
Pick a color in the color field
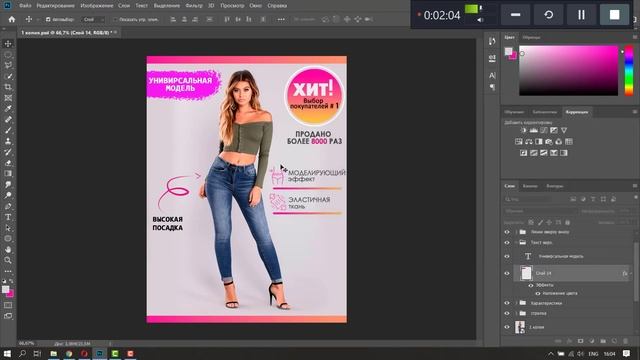[569, 70]
